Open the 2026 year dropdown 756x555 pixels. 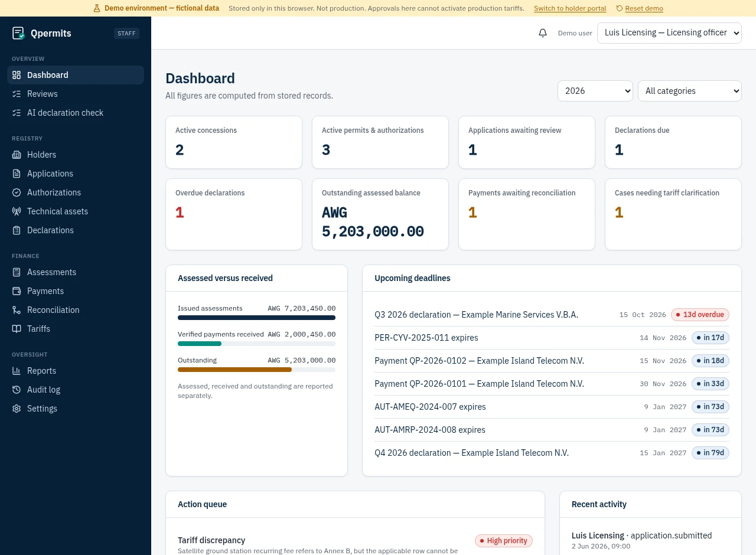[595, 91]
